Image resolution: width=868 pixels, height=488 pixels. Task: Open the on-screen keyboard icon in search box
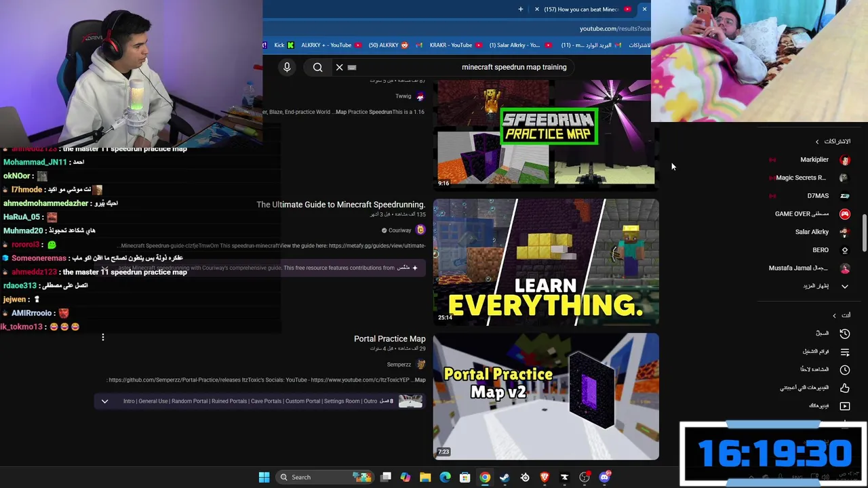click(352, 67)
